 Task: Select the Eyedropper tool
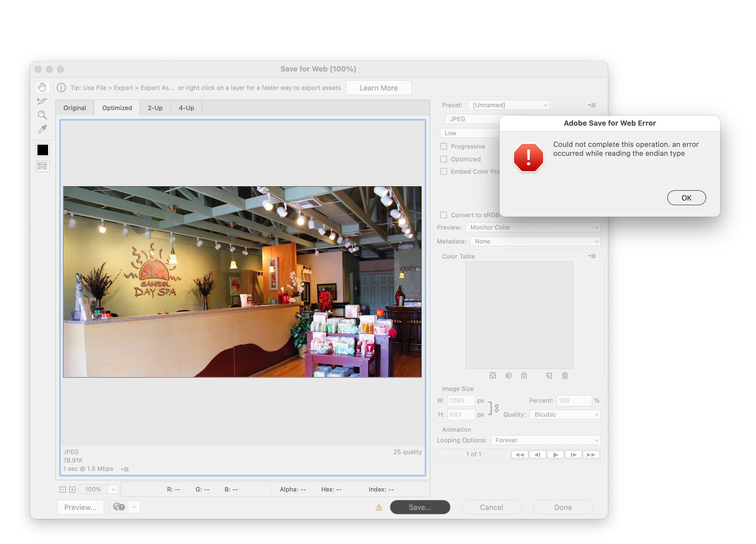(x=42, y=129)
